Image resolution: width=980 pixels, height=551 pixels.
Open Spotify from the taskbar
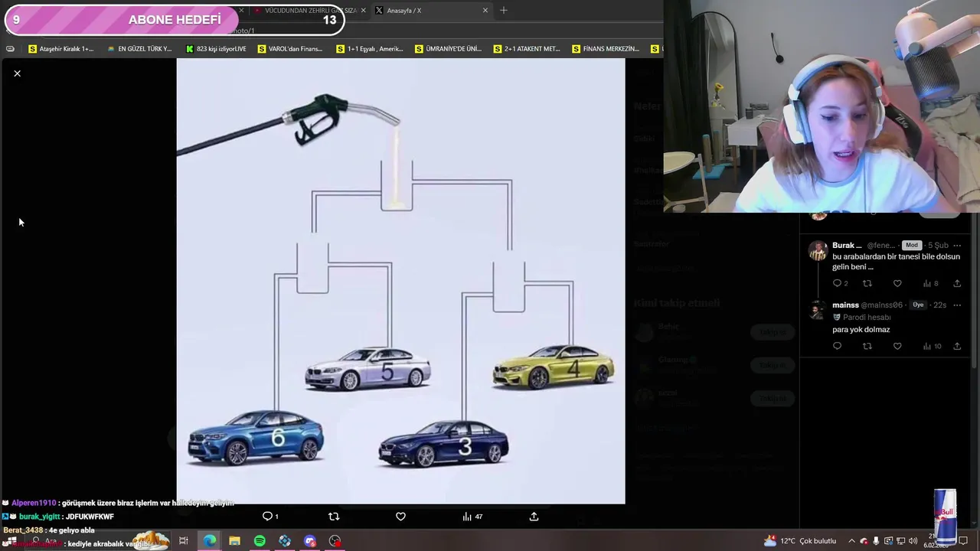[x=260, y=541]
